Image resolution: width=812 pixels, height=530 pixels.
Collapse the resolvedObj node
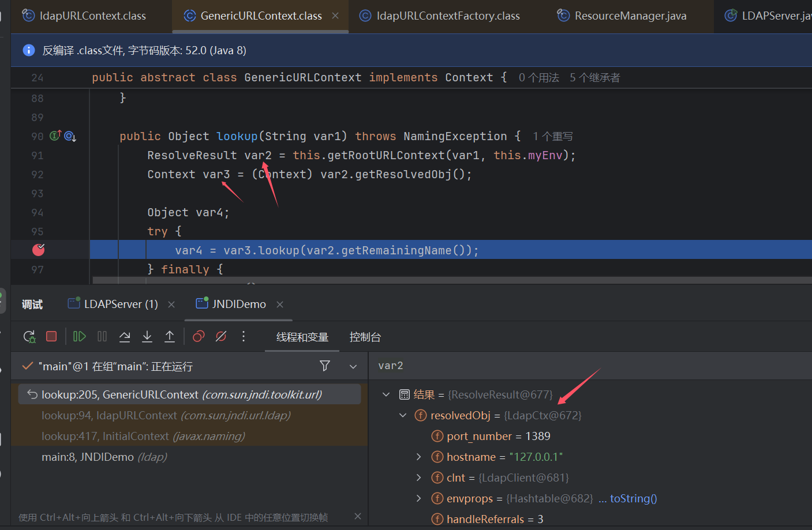pos(403,415)
